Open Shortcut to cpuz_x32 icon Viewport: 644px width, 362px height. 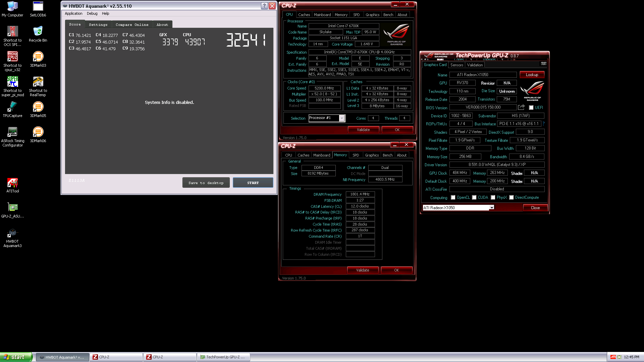pyautogui.click(x=12, y=61)
